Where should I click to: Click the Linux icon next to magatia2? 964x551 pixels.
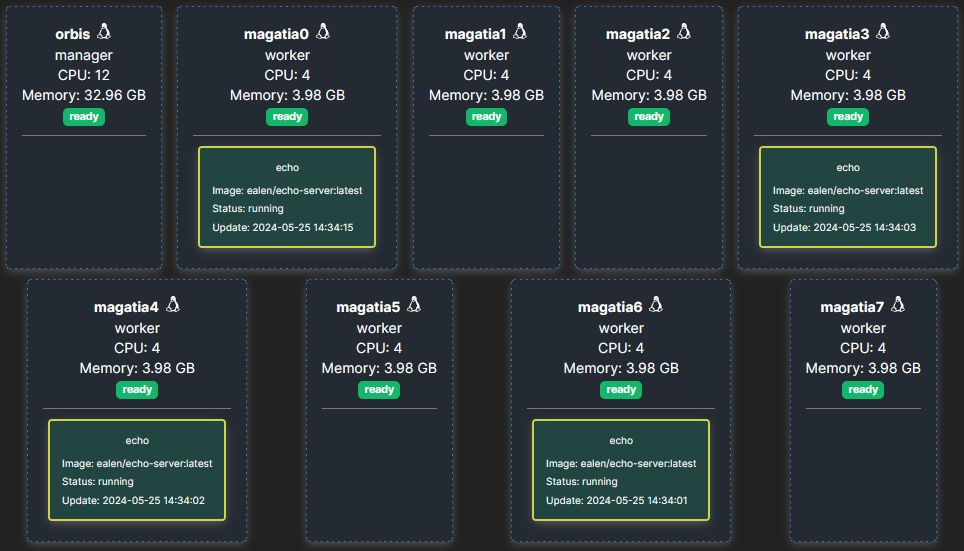pyautogui.click(x=682, y=32)
